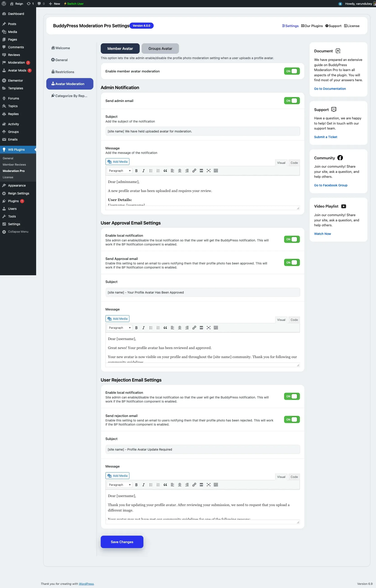Open Categorize By Rep section
Viewport: 376px width, 588px height.
pos(70,96)
